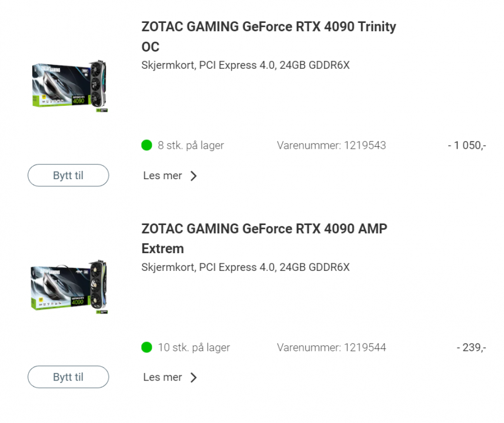
Task: Click the - 239,- price difference
Action: 471,347
